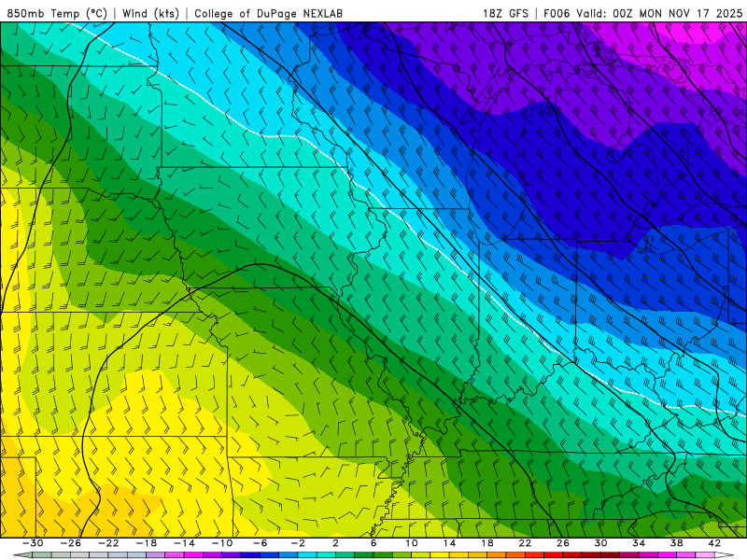The height and width of the screenshot is (560, 747).
Task: Click the 10 colorbar scale label
Action: pos(412,543)
